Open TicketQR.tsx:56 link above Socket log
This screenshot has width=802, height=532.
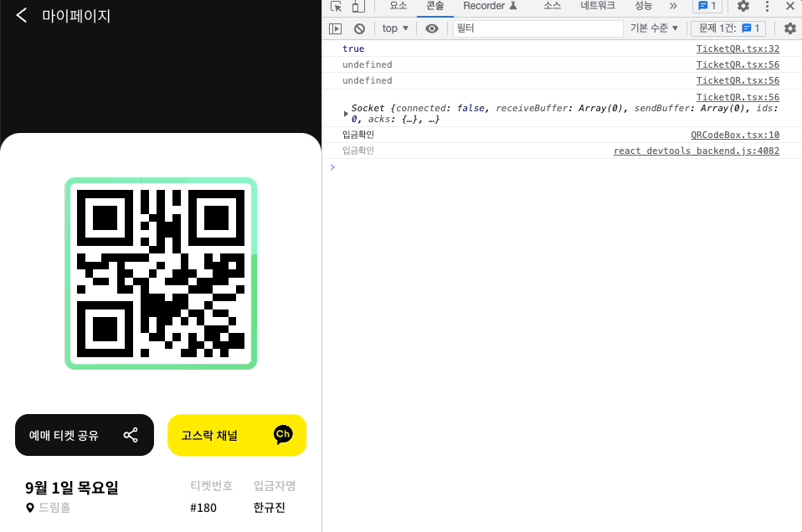click(738, 97)
